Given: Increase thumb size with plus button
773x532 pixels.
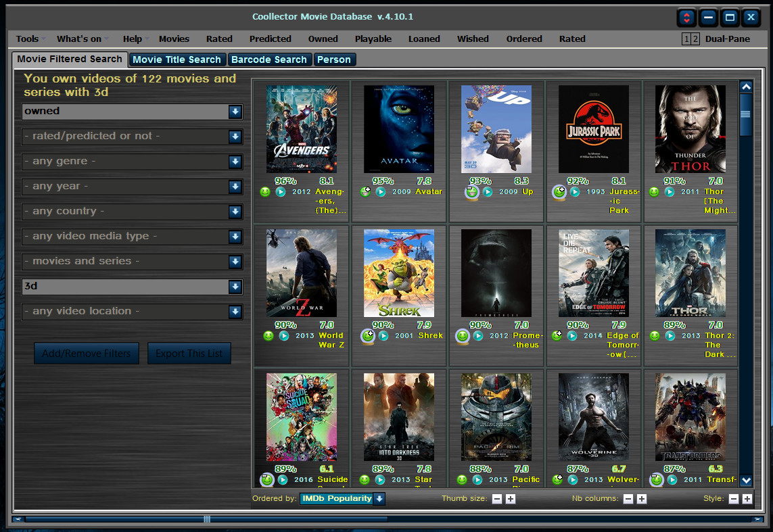Looking at the screenshot, I should coord(511,499).
